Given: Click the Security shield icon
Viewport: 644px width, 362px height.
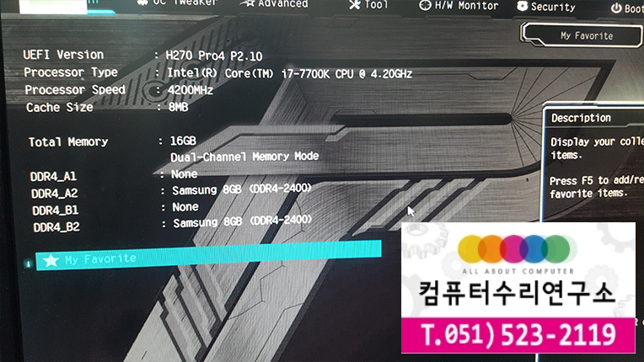Looking at the screenshot, I should (x=522, y=6).
